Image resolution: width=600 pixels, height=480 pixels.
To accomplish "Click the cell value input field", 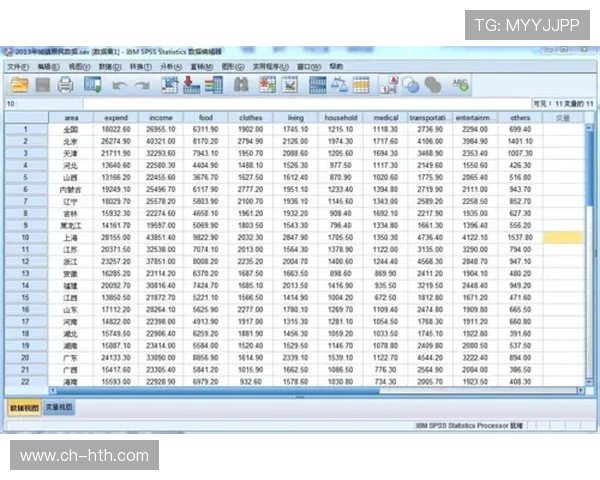I will click(x=300, y=103).
